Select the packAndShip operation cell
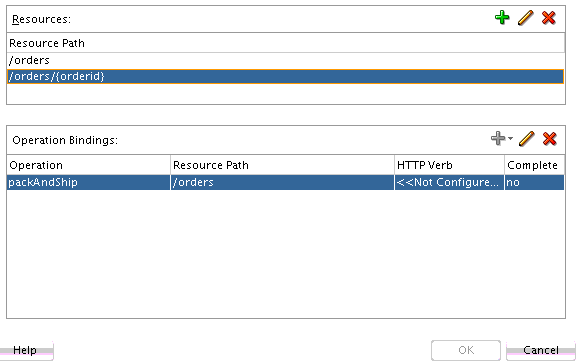Viewport: 578px width, 361px height. [88, 183]
